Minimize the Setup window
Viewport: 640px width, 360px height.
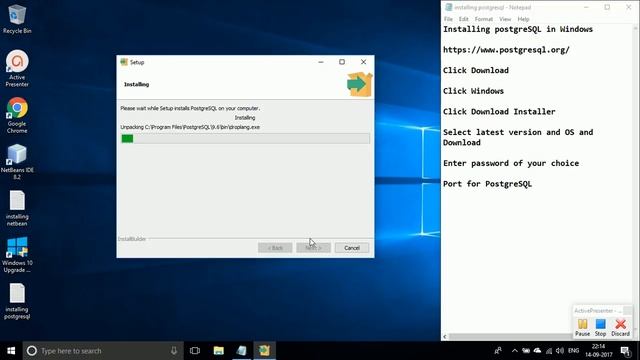[x=321, y=62]
